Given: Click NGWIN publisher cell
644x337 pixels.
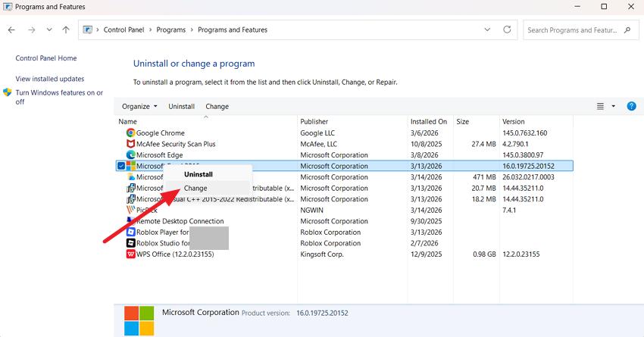Looking at the screenshot, I should [311, 211].
